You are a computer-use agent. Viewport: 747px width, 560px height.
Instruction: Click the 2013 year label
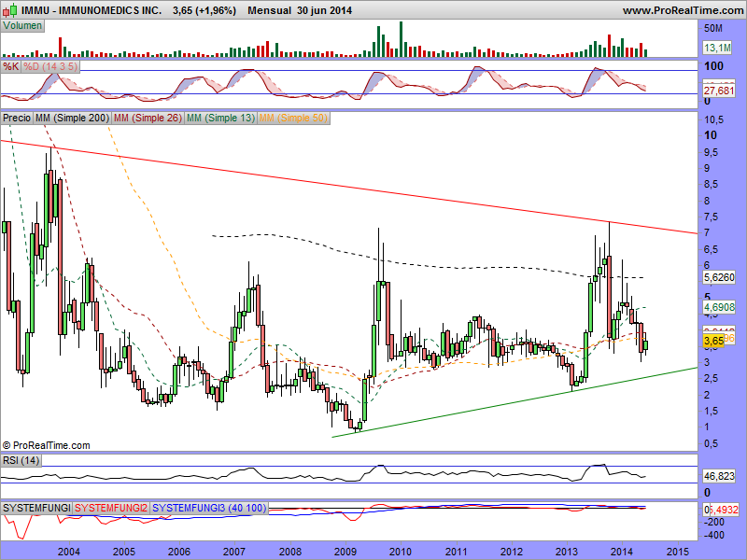coord(567,552)
